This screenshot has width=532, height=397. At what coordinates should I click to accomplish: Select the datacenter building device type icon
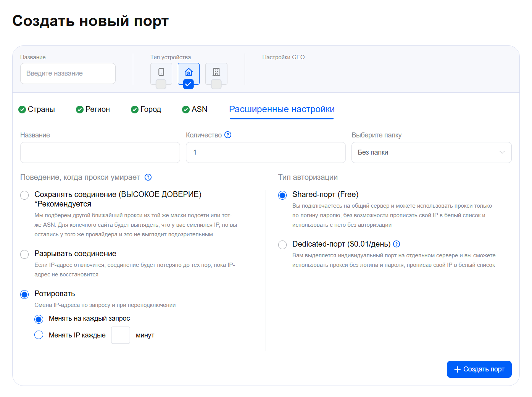coord(216,72)
